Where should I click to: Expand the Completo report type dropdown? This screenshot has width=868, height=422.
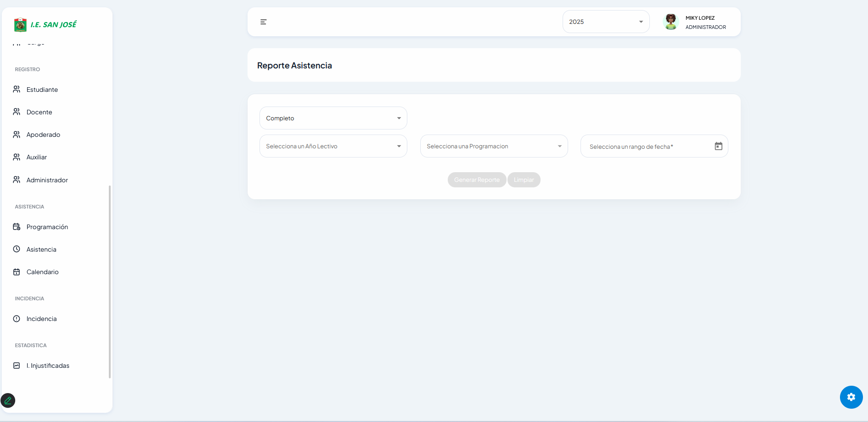(333, 118)
